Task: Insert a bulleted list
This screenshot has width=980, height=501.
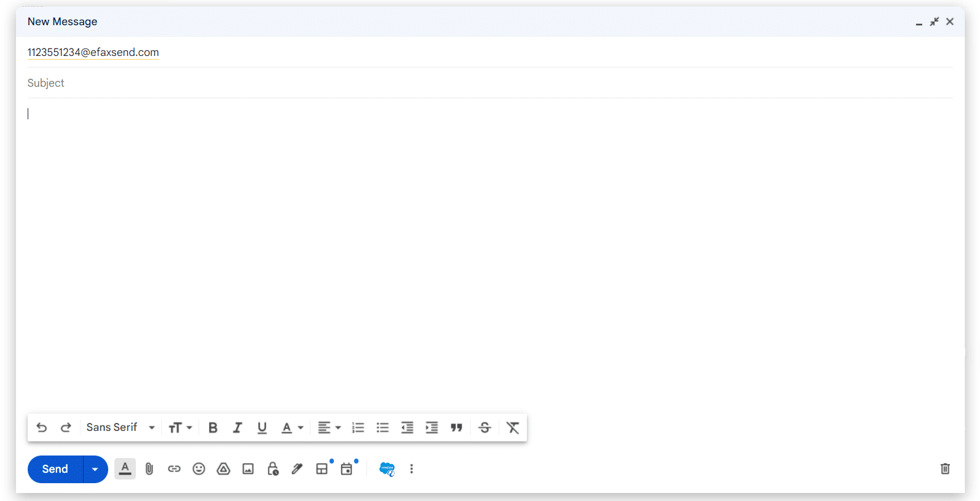Action: coord(382,427)
